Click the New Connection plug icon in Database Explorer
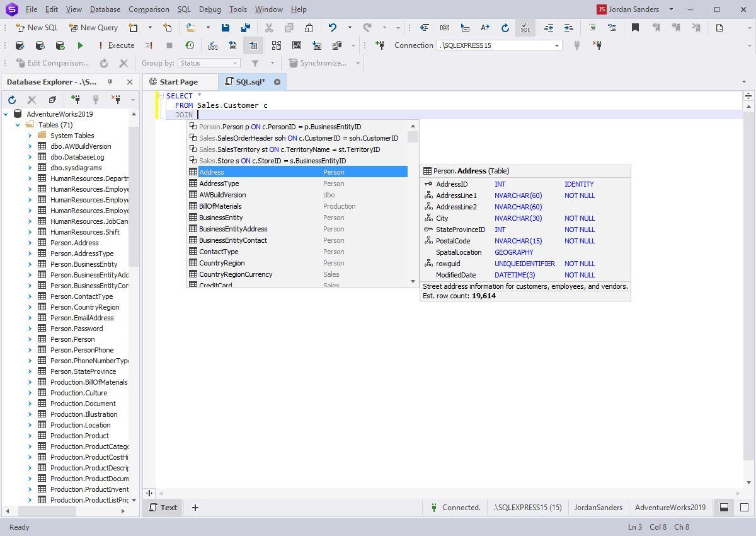The width and height of the screenshot is (756, 536). 76,100
